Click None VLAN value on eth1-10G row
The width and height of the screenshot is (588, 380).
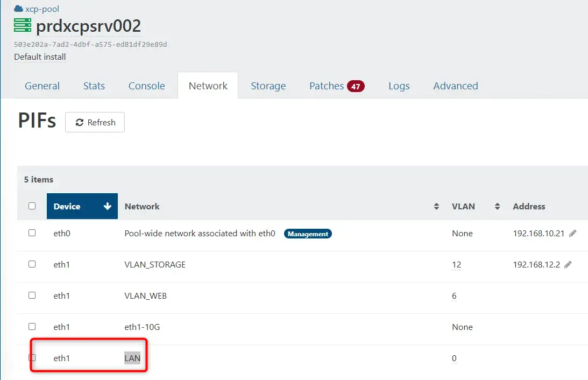[462, 327]
